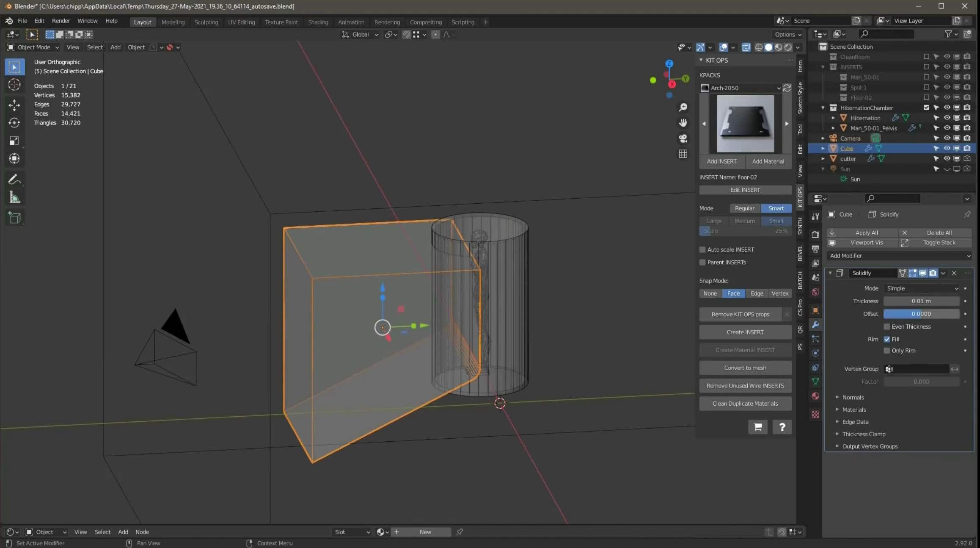Open the Material properties tab
Image resolution: width=980 pixels, height=548 pixels.
815,396
